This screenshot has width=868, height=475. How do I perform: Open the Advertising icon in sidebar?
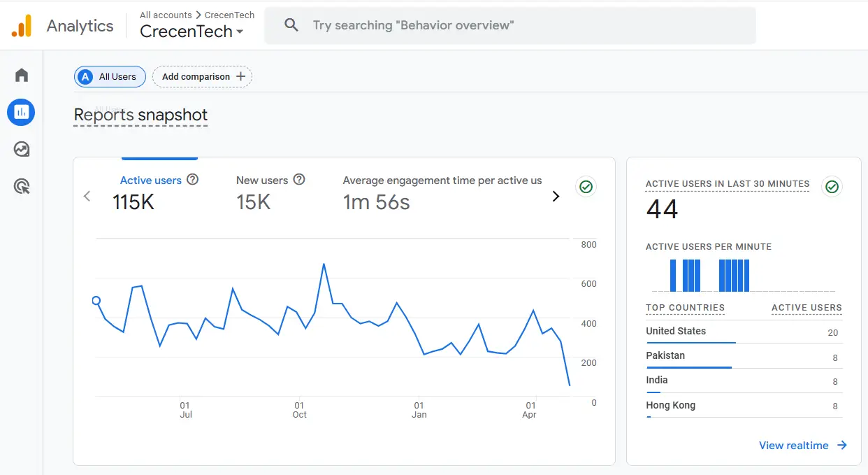coord(22,186)
